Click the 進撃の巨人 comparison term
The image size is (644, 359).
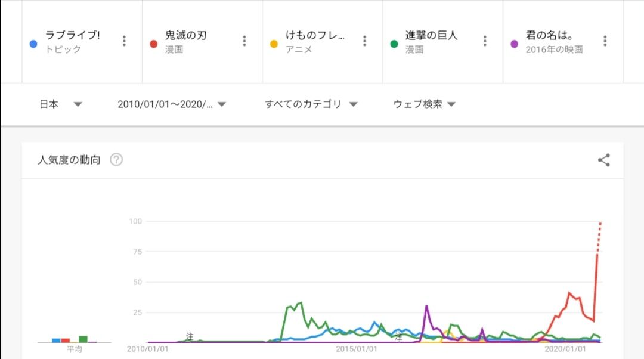coord(432,35)
